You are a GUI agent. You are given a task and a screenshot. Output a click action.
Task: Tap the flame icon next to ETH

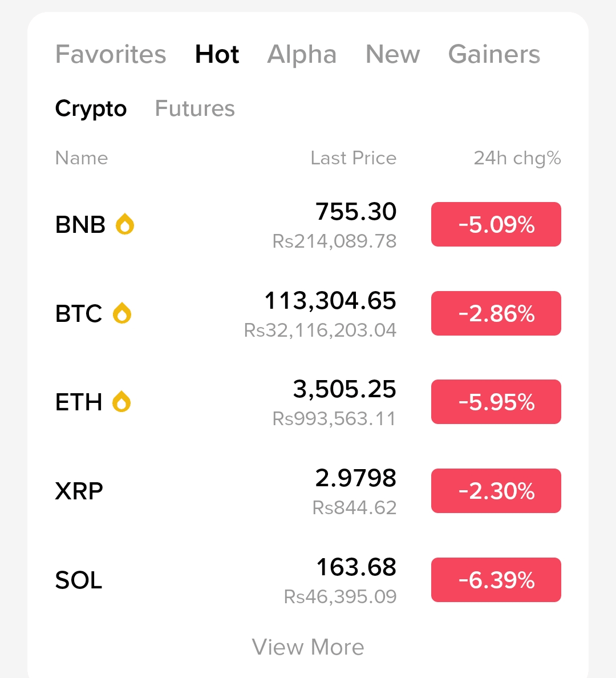121,402
